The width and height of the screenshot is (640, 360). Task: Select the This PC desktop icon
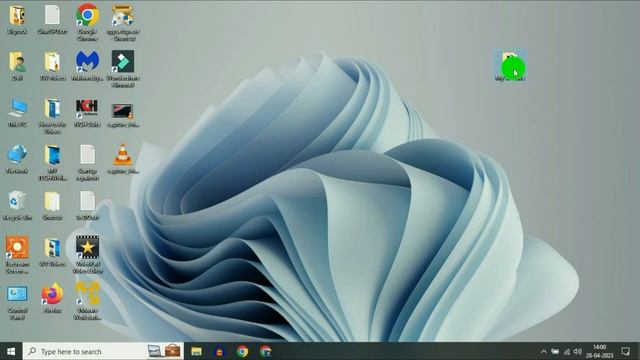coord(17,112)
